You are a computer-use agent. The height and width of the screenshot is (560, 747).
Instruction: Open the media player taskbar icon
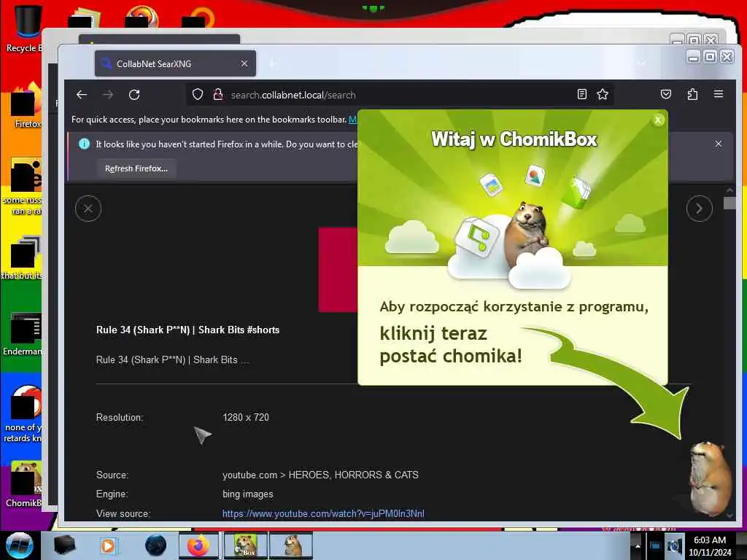pos(108,545)
